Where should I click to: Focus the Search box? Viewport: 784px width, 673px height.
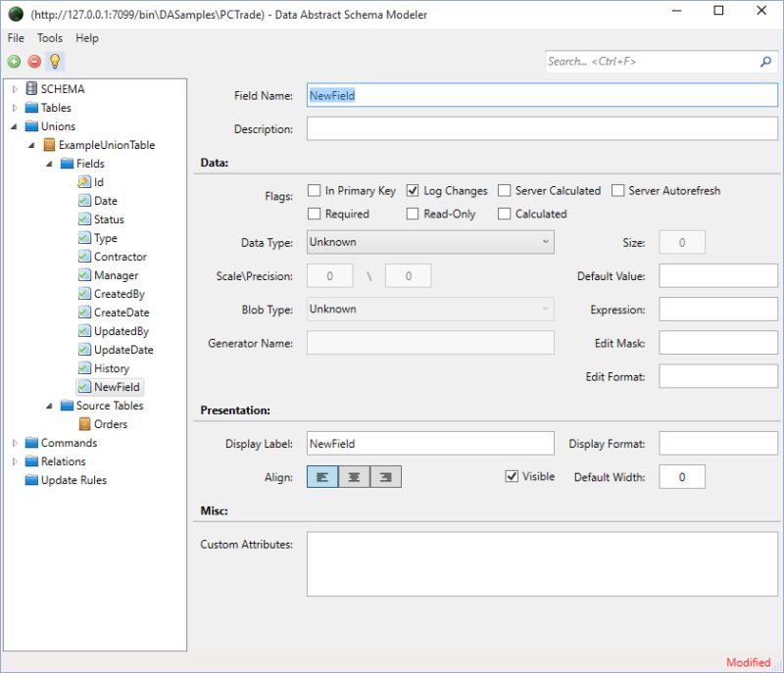coord(653,62)
